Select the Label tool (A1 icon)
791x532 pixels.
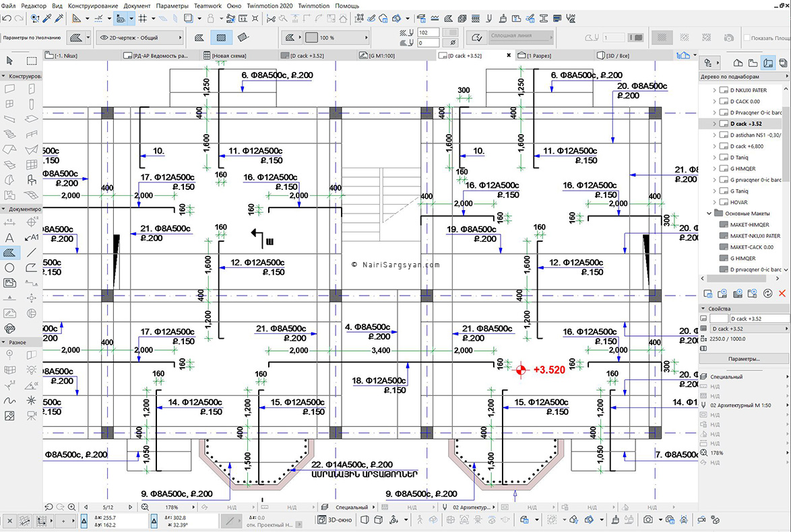coord(31,238)
